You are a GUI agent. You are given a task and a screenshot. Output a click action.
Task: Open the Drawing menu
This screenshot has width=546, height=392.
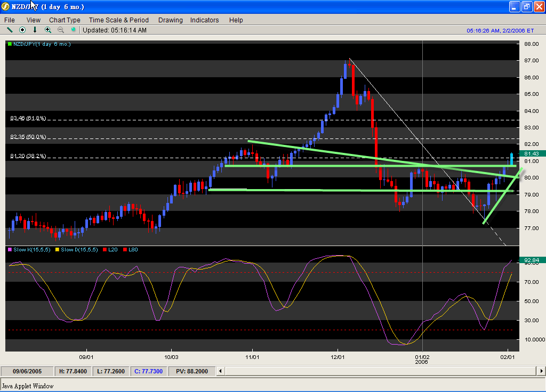(170, 20)
